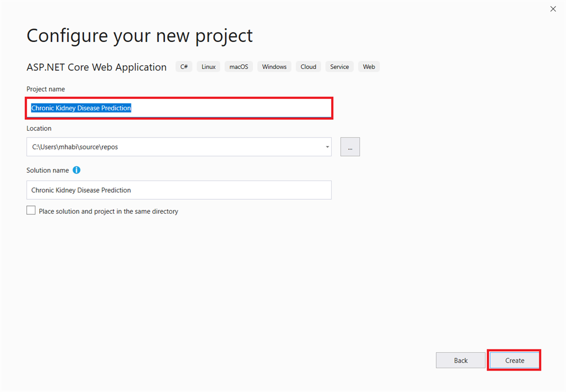The width and height of the screenshot is (566, 392).
Task: Select the Service project type tag
Action: pyautogui.click(x=339, y=67)
